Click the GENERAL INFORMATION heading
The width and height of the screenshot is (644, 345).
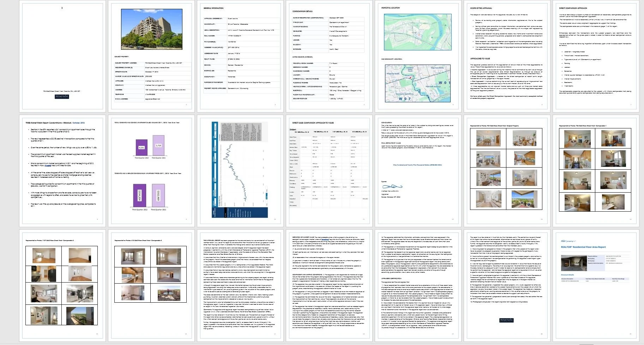pyautogui.click(x=213, y=8)
